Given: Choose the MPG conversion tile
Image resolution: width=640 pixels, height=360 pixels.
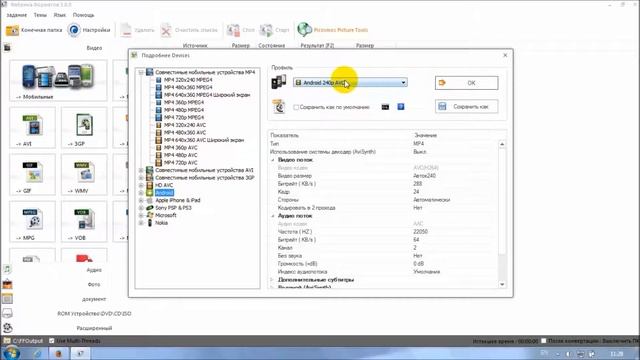Looking at the screenshot, I should pos(32,222).
